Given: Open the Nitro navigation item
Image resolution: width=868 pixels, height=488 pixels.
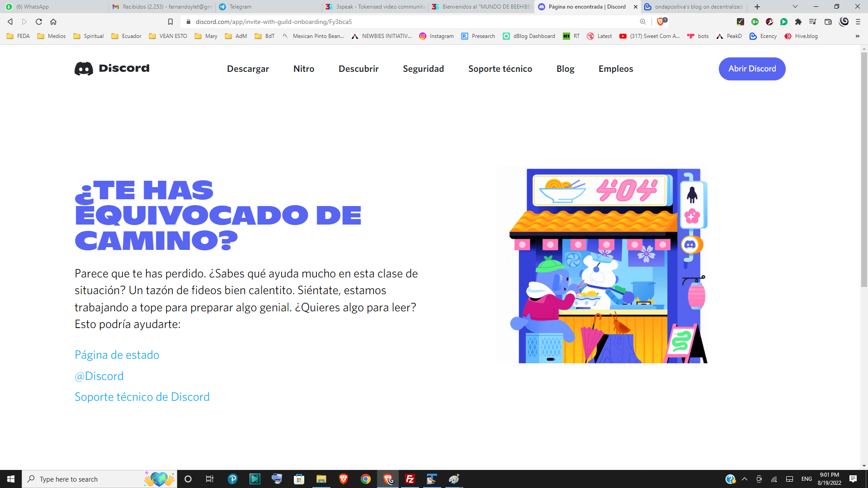Looking at the screenshot, I should [x=304, y=69].
